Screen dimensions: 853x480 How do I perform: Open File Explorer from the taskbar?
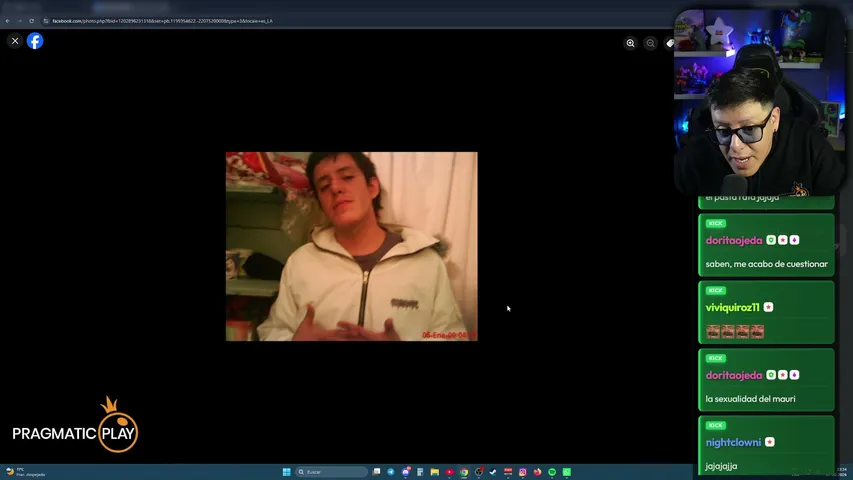point(435,472)
